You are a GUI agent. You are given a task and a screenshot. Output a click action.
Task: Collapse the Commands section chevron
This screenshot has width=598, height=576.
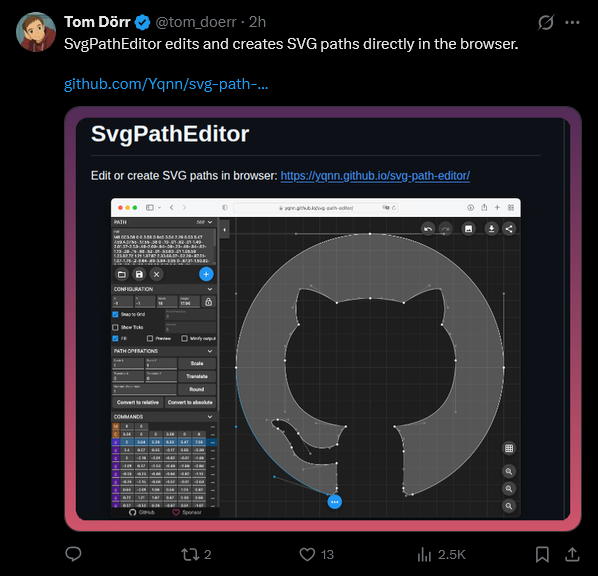(x=210, y=417)
